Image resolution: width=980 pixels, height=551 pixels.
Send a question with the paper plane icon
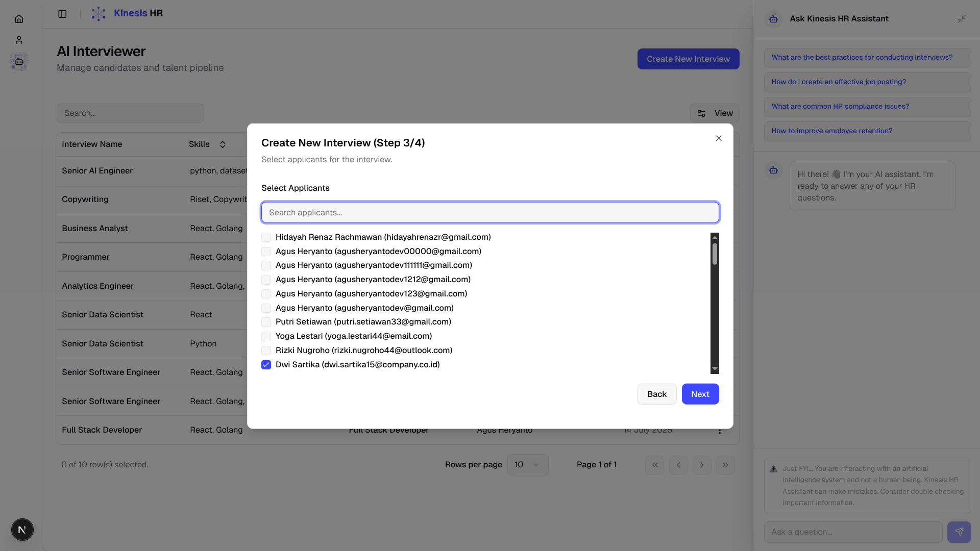pos(960,532)
